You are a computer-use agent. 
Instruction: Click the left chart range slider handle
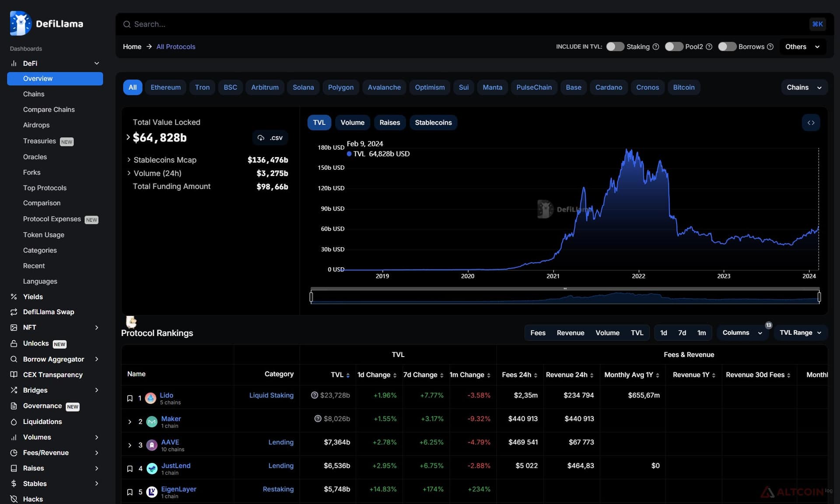point(311,297)
